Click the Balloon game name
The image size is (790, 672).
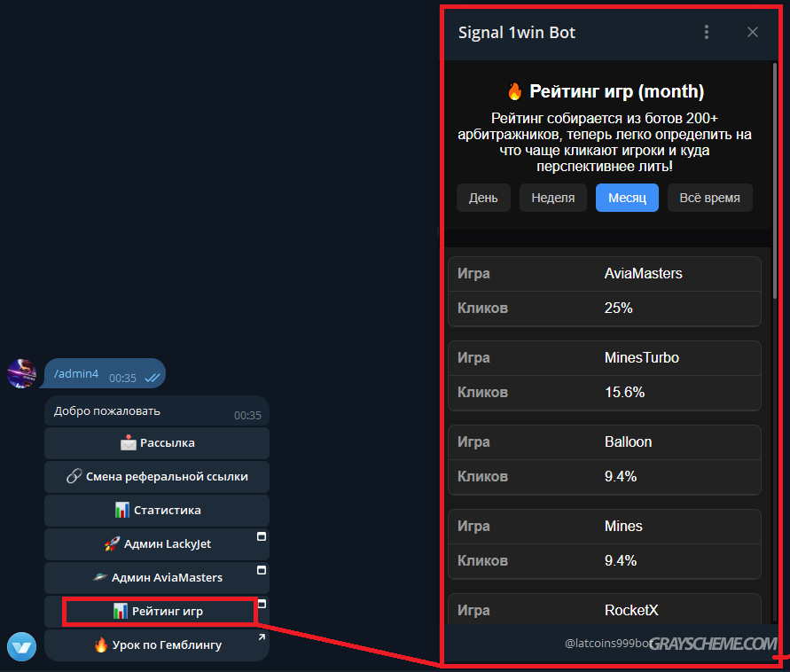point(628,441)
